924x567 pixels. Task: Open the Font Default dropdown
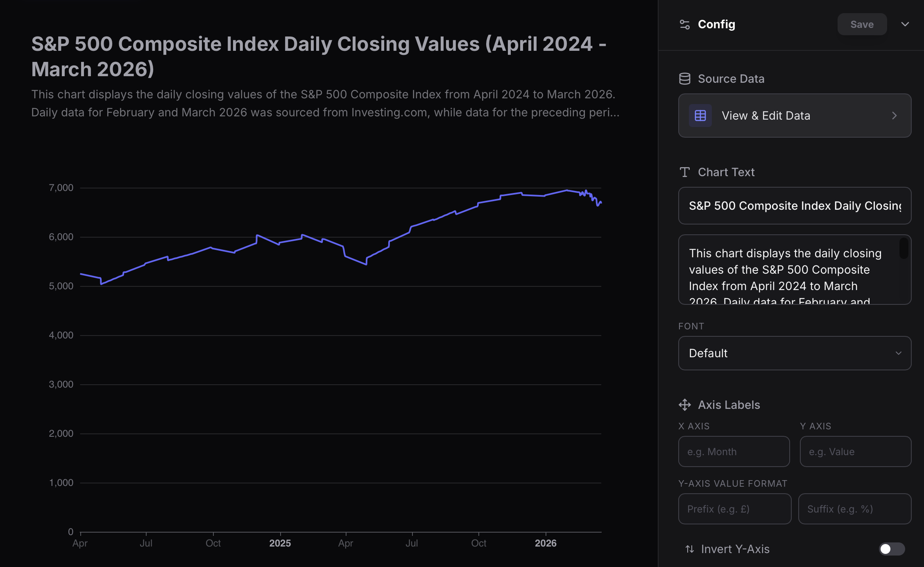click(794, 353)
